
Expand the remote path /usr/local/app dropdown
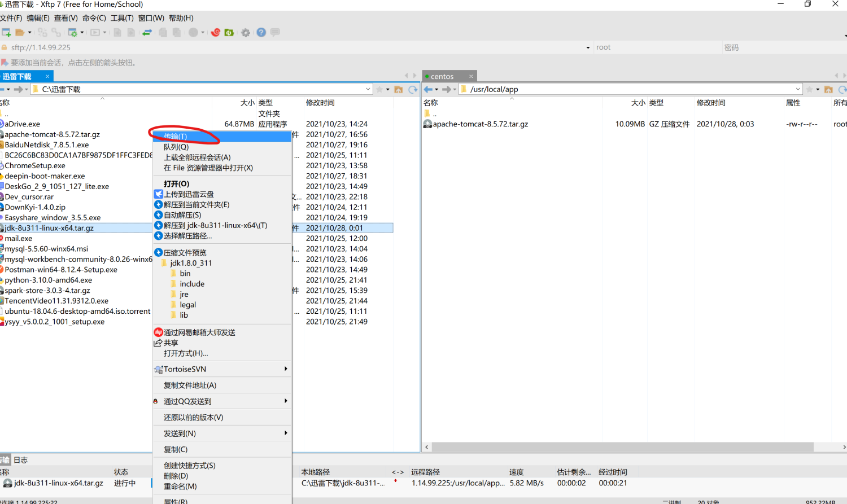pos(798,89)
